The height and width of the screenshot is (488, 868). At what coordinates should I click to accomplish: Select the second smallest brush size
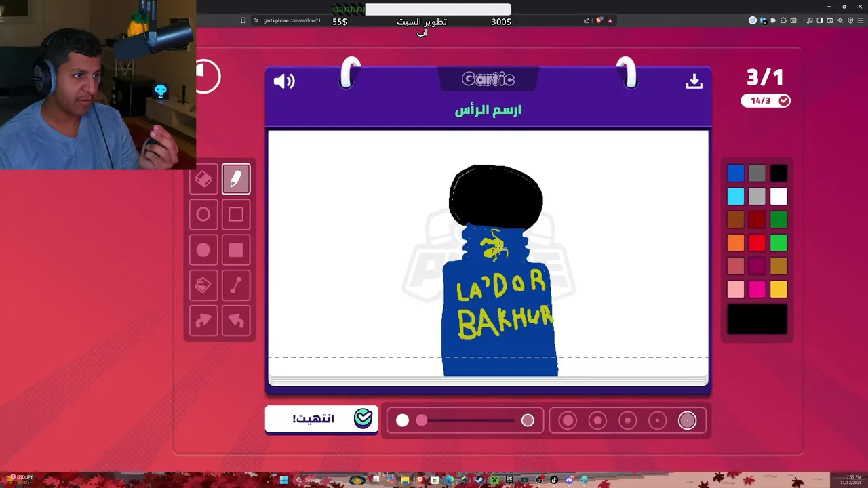[657, 421]
